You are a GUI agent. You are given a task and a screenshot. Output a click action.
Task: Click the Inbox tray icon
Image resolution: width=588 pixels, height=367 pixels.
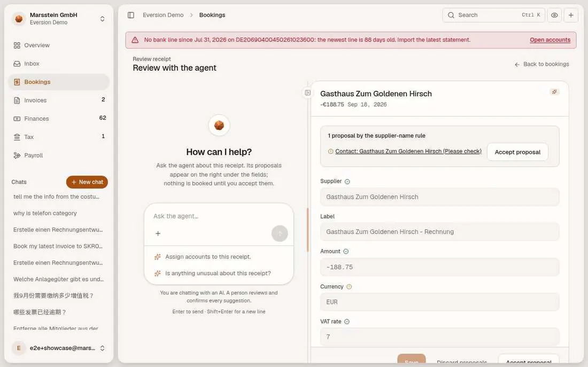pyautogui.click(x=17, y=64)
